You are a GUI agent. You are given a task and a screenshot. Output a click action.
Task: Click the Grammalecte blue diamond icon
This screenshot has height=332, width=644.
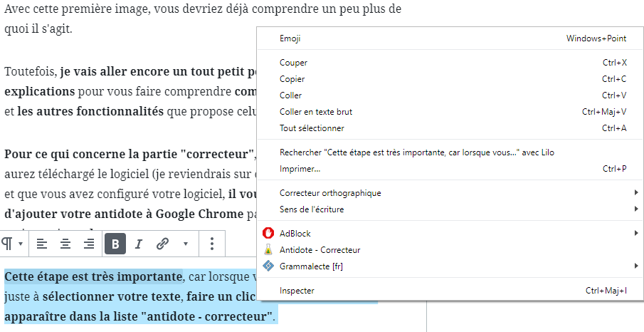[268, 266]
